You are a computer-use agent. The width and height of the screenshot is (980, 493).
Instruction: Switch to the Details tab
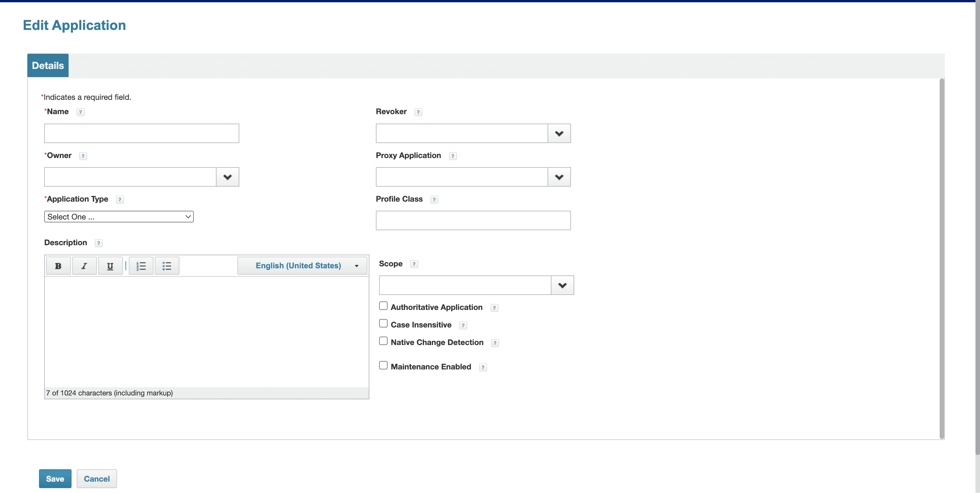[x=48, y=65]
